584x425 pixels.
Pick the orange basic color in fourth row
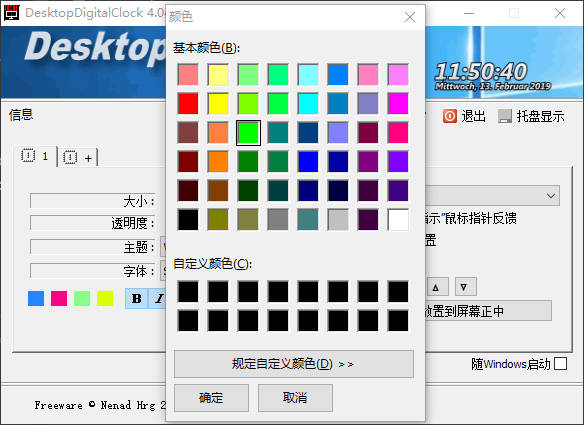pyautogui.click(x=218, y=162)
